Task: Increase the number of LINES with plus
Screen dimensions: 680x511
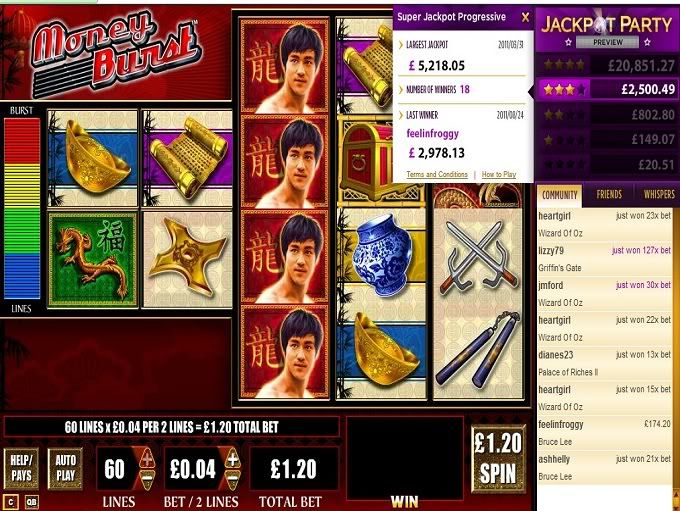Action: click(147, 458)
